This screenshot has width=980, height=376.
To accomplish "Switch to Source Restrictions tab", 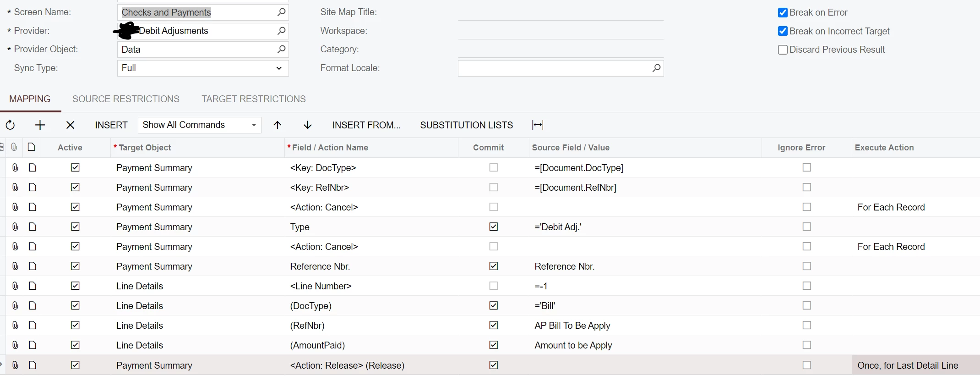I will point(126,99).
